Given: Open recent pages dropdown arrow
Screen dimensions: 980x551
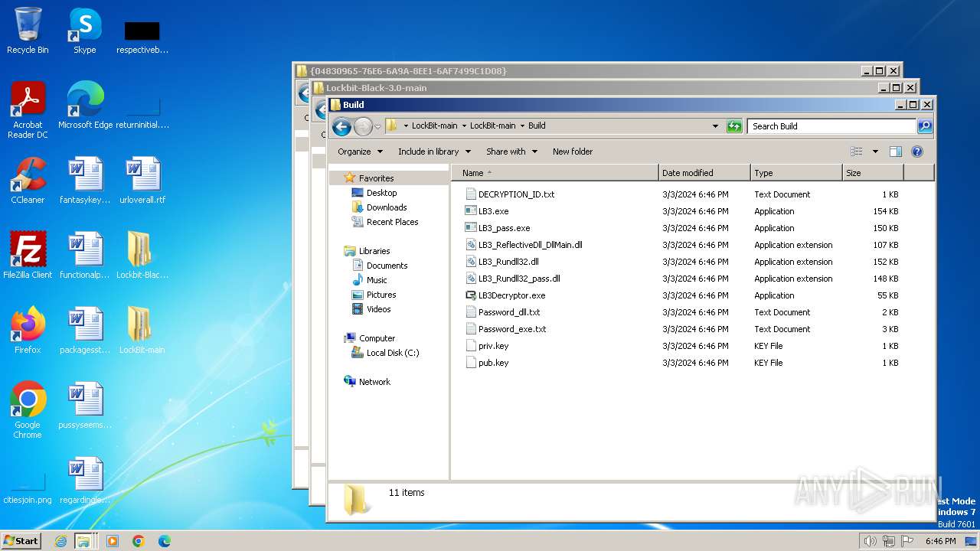Looking at the screenshot, I should click(x=377, y=127).
